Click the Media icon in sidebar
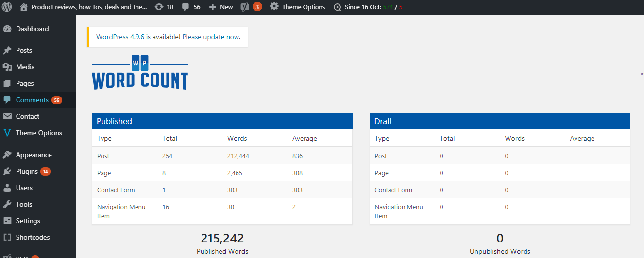 (7, 67)
